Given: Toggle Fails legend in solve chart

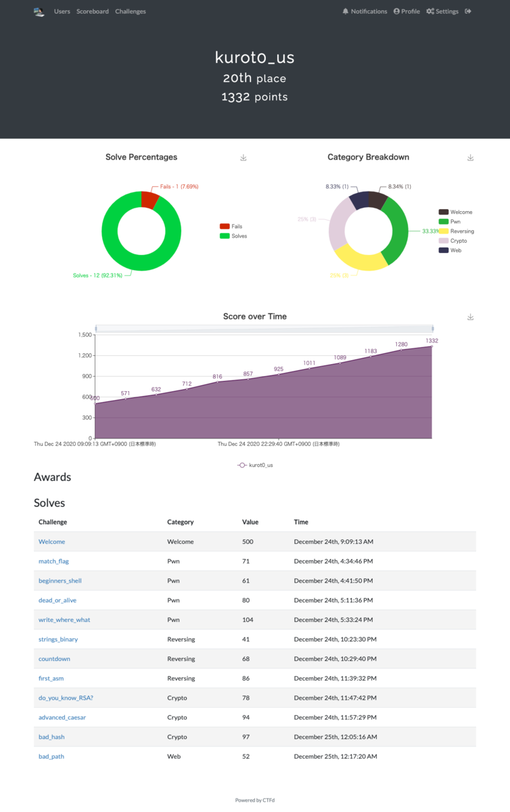Looking at the screenshot, I should [x=231, y=227].
